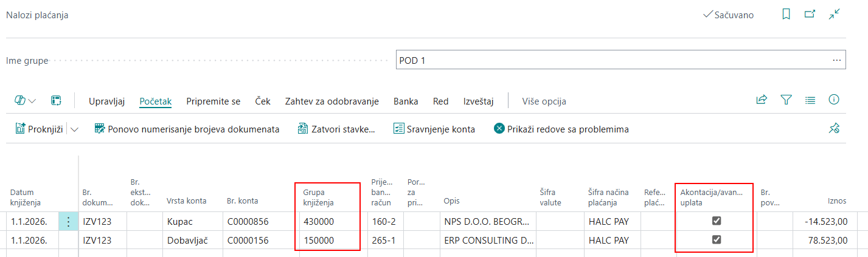Click account number C0000856
Screen dimensions: 868x257
pyautogui.click(x=248, y=222)
